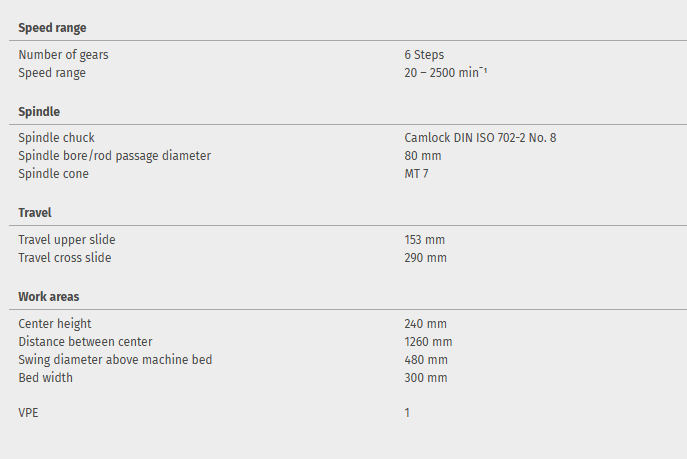
Task: Click the Camlock DIN ISO 702-2 No. 8 value
Action: (x=480, y=138)
